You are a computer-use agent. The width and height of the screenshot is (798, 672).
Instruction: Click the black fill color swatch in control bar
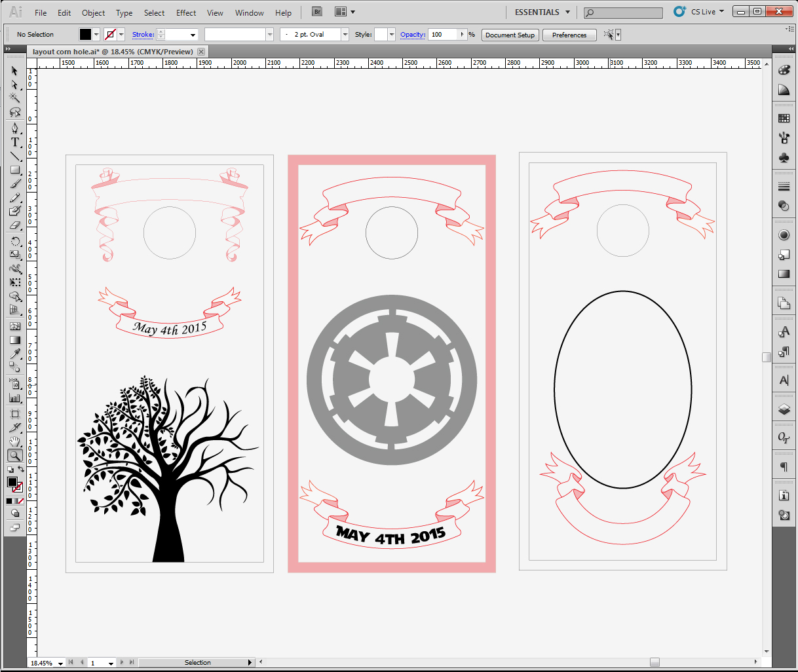click(x=86, y=35)
